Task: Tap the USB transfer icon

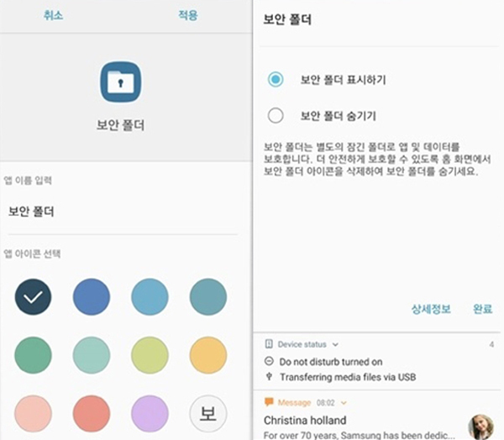Action: pyautogui.click(x=270, y=376)
